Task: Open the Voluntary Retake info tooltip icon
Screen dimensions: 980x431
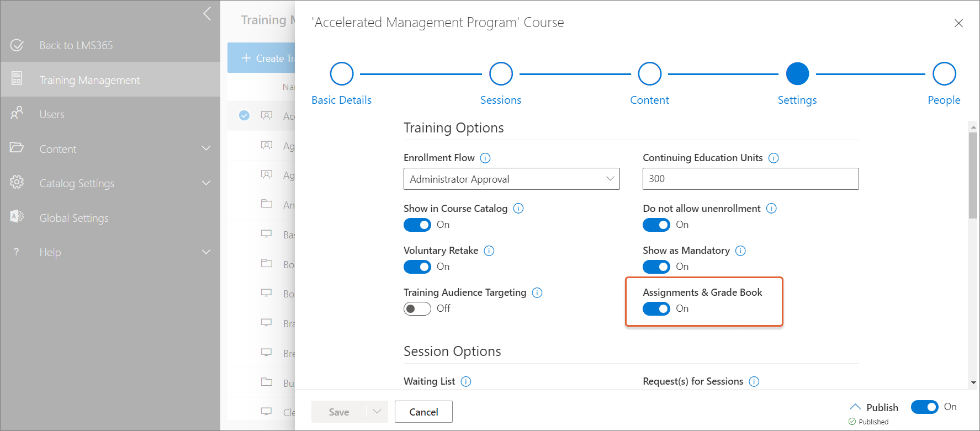Action: (489, 251)
